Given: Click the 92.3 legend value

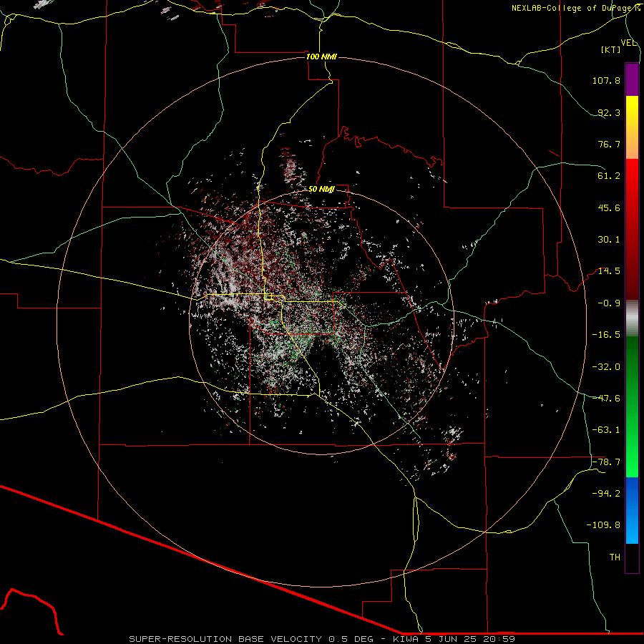Looking at the screenshot, I should pyautogui.click(x=609, y=112).
